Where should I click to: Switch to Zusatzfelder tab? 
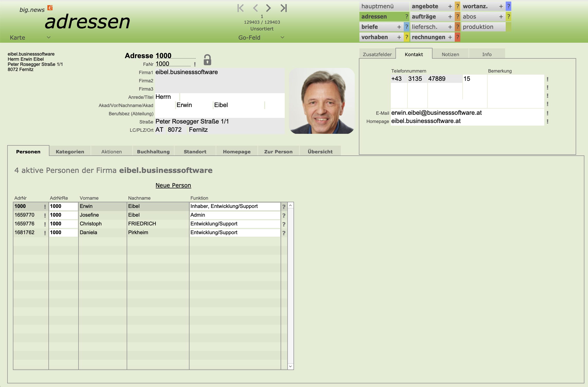point(377,54)
